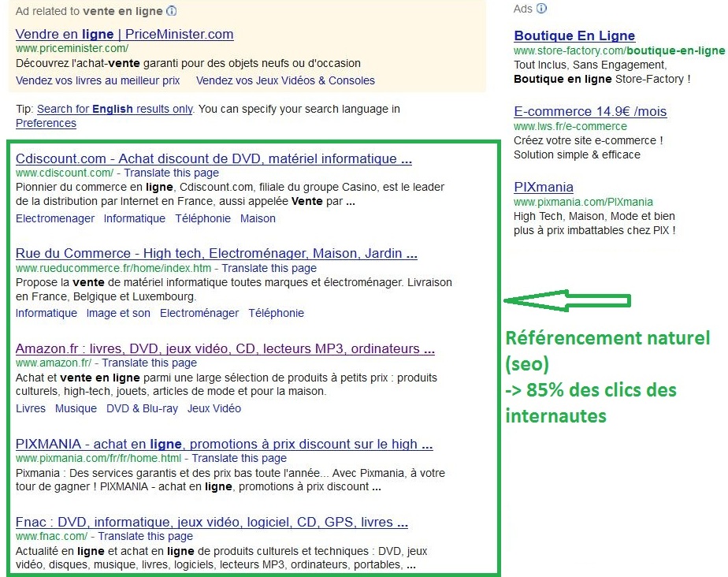The height and width of the screenshot is (577, 728).
Task: Click the www.pixmania.com/fr/fr/home.html URL
Action: tap(98, 458)
